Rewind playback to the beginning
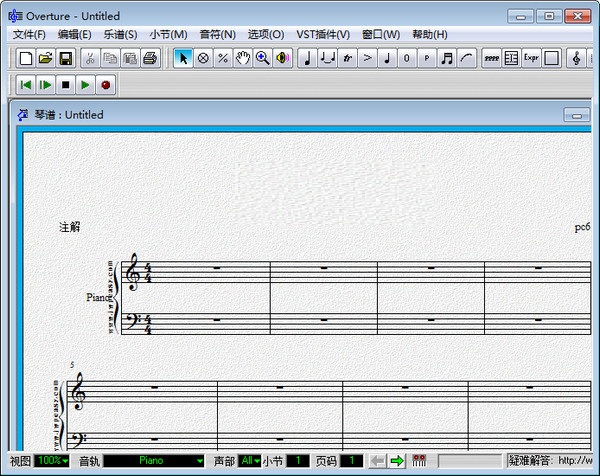Screen dimensions: 600x476 tap(26, 85)
